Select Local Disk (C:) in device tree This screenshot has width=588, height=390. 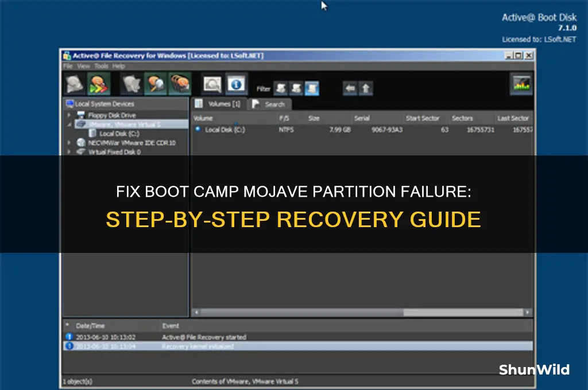(119, 134)
